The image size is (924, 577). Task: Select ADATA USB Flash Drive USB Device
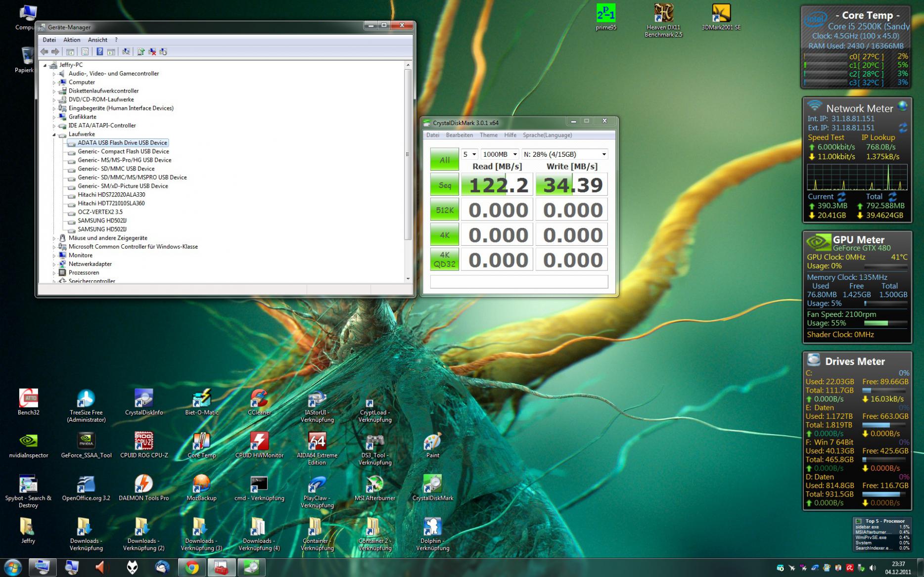(122, 143)
